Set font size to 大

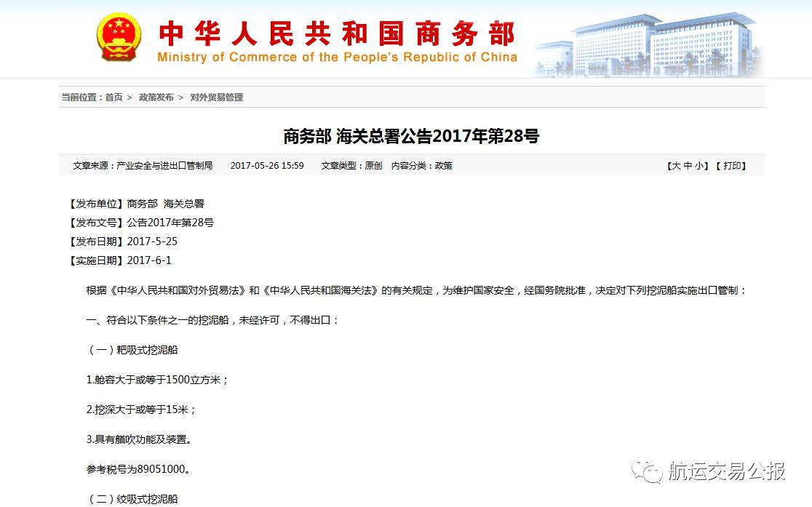tap(677, 166)
